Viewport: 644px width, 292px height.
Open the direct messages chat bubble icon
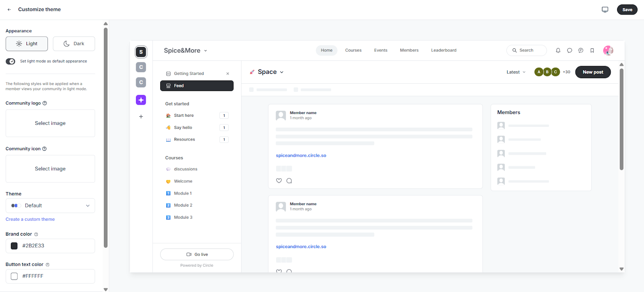569,50
